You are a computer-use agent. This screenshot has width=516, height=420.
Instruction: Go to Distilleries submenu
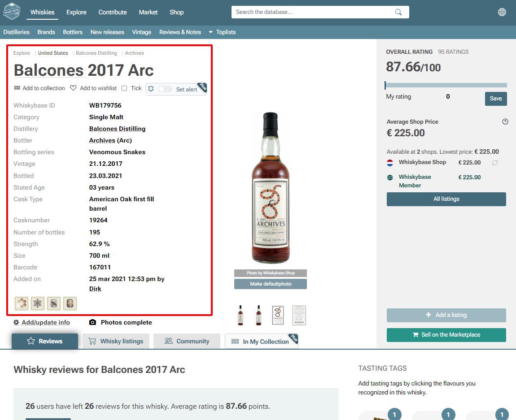(x=17, y=32)
